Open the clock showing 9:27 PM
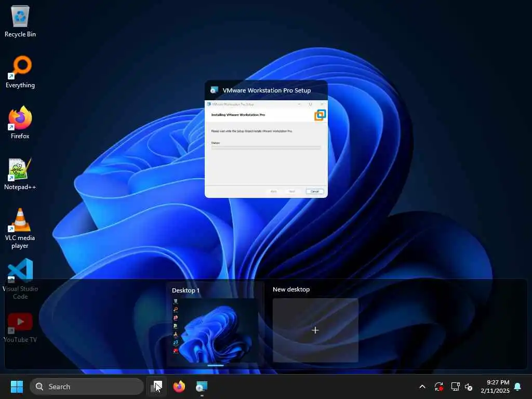Image resolution: width=532 pixels, height=399 pixels. [495, 387]
